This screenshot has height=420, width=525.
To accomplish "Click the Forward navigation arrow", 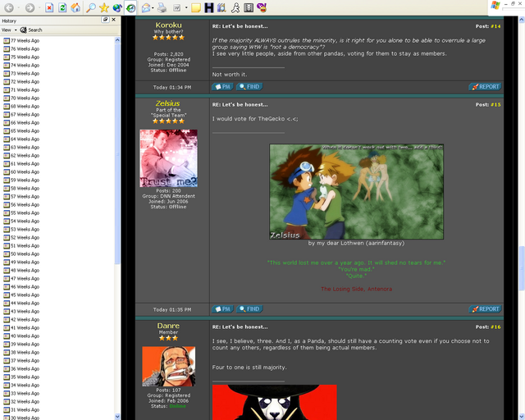I will coord(30,7).
